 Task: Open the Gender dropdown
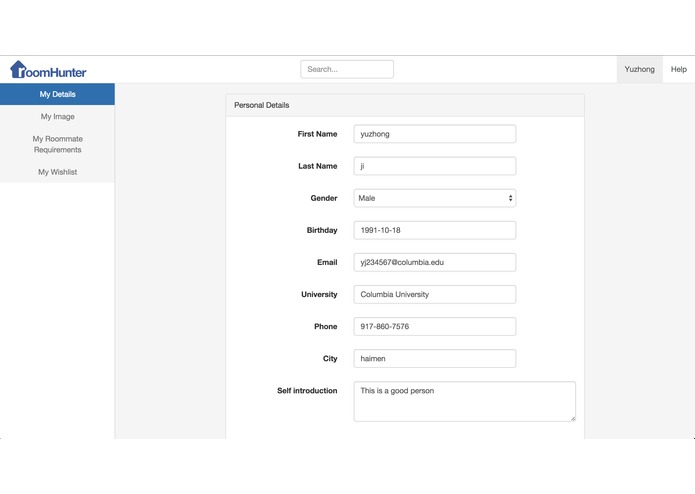click(434, 198)
